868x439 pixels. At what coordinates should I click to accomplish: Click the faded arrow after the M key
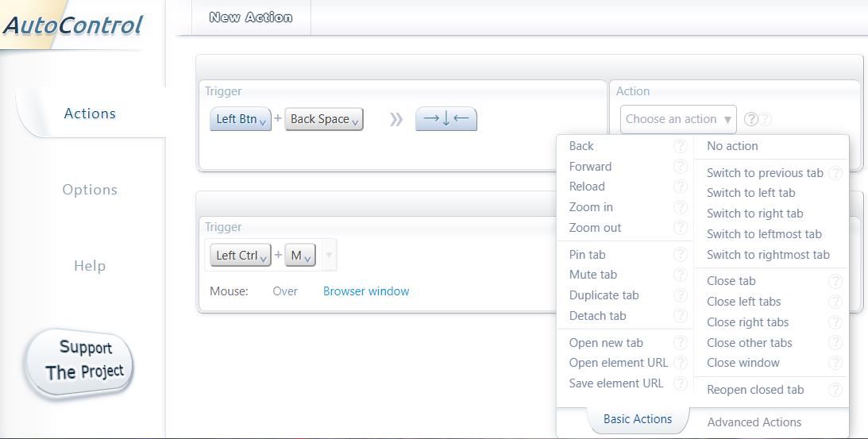pos(329,255)
